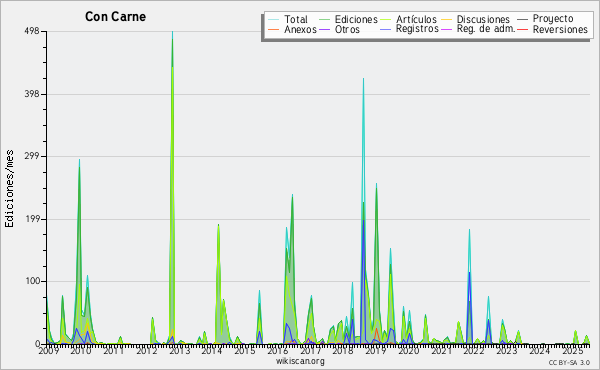The width and height of the screenshot is (600, 370).
Task: Click the 2010 x-axis label
Action: 80,351
